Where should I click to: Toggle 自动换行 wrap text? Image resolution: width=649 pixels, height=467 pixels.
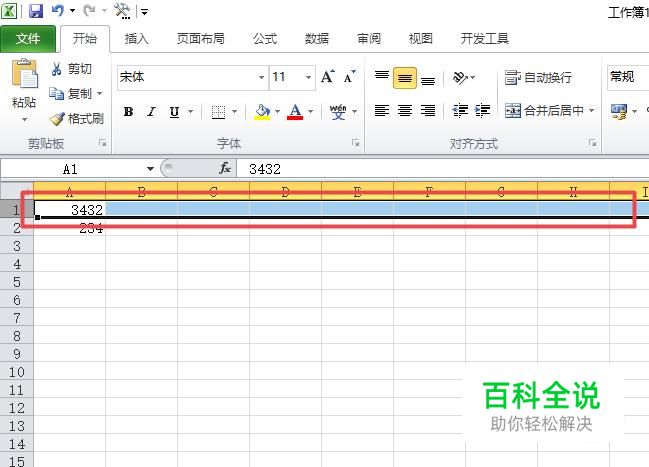click(538, 77)
